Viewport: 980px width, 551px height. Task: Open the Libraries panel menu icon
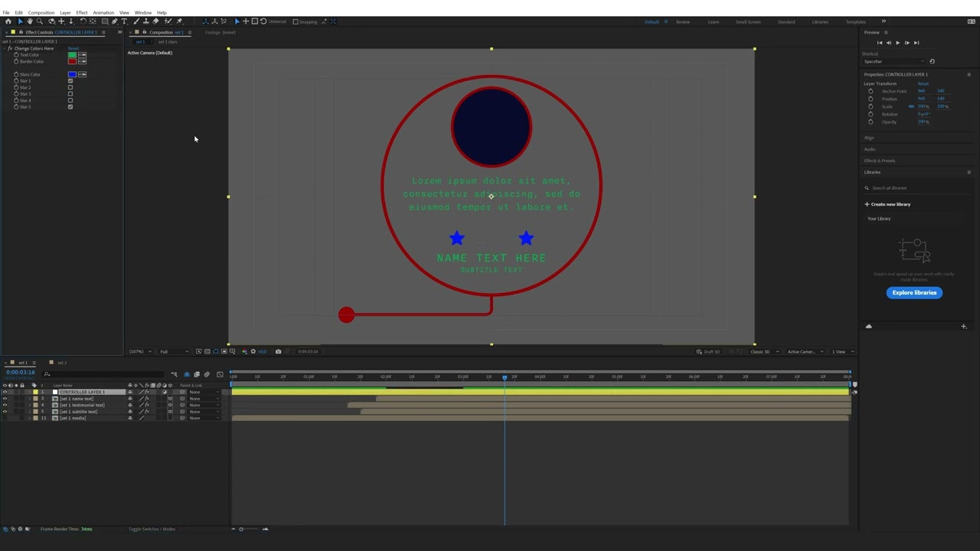[x=969, y=172]
